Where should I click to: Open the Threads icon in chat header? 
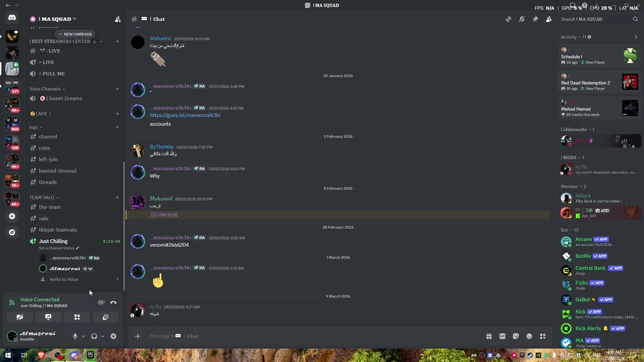tap(508, 19)
